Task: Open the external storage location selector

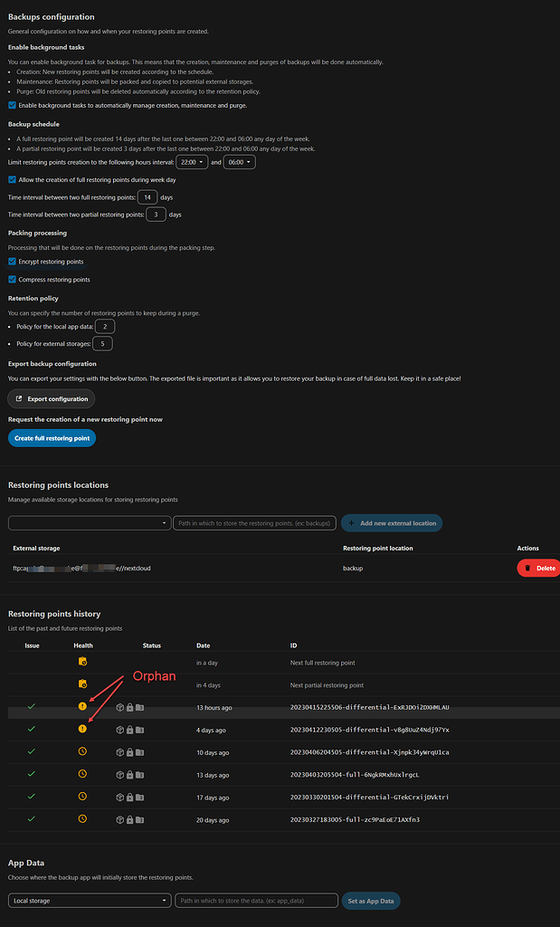Action: [x=90, y=522]
